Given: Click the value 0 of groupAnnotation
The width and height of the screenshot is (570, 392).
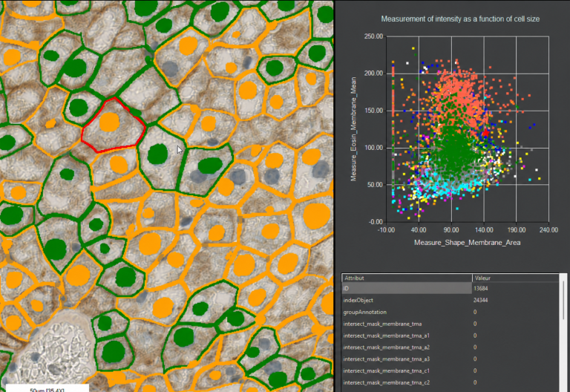Looking at the screenshot, I should (475, 312).
